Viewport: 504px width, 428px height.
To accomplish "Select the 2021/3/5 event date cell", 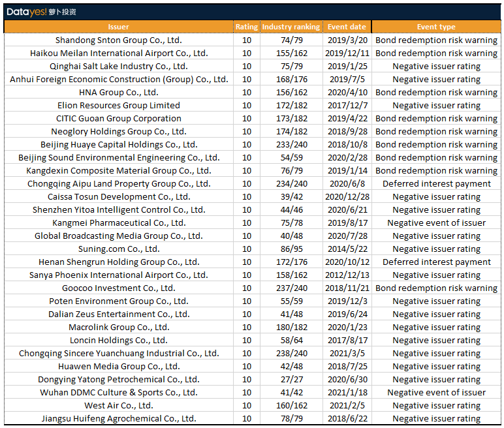I will pos(347,354).
